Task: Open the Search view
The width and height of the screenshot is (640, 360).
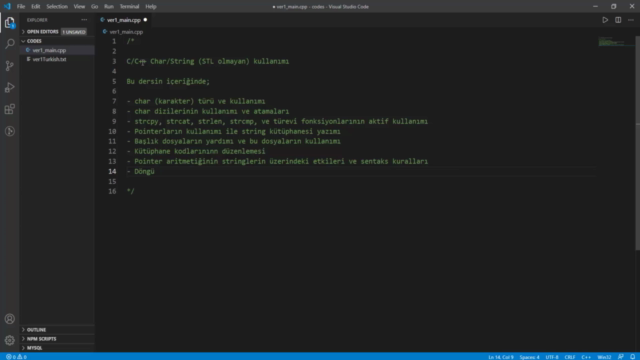Action: (9, 44)
